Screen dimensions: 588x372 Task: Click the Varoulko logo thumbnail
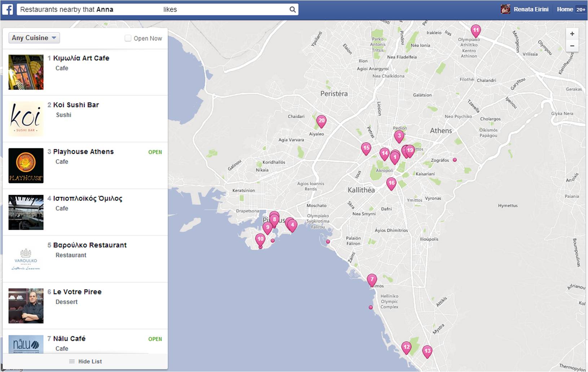(26, 259)
